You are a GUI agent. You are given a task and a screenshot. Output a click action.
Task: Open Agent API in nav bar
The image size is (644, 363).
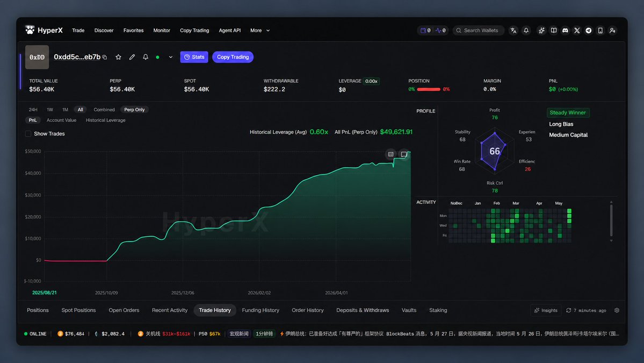229,31
